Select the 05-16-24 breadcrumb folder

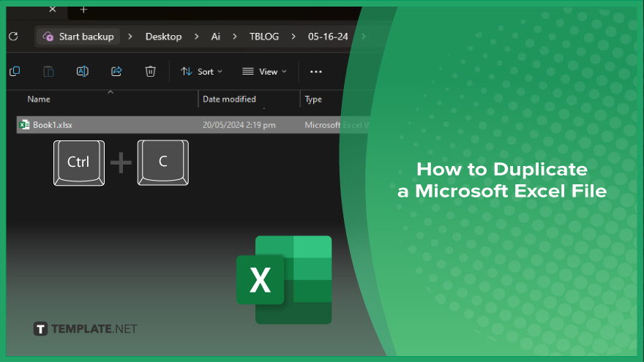click(x=328, y=37)
